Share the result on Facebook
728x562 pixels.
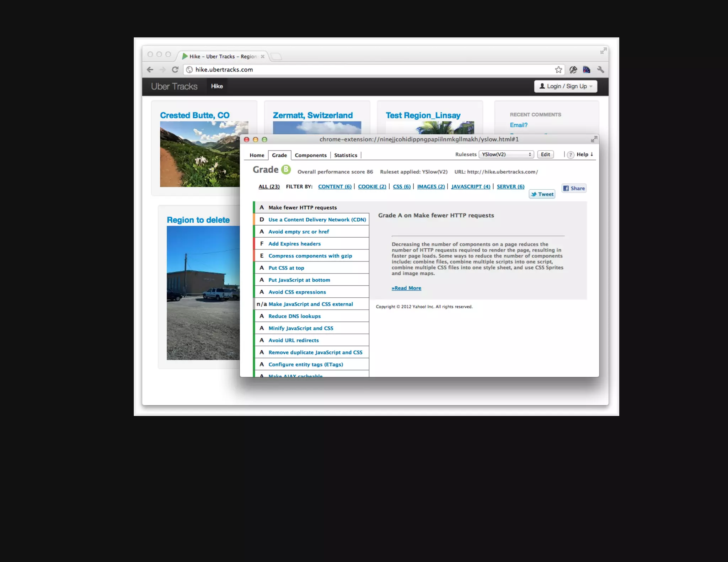[574, 188]
